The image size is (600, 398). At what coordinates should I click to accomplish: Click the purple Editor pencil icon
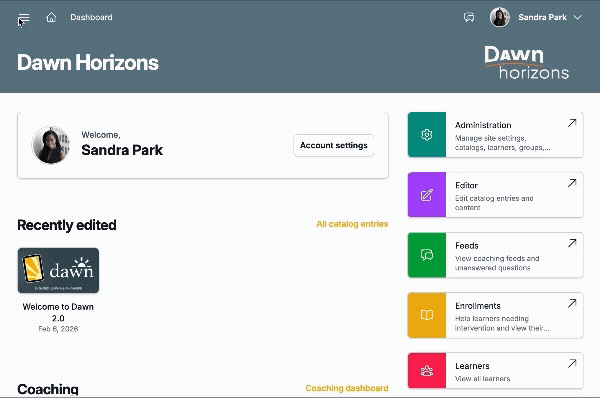[x=427, y=195]
